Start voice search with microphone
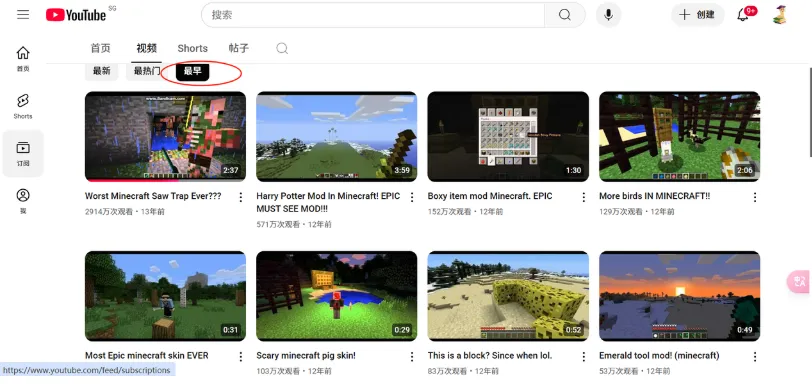 608,14
